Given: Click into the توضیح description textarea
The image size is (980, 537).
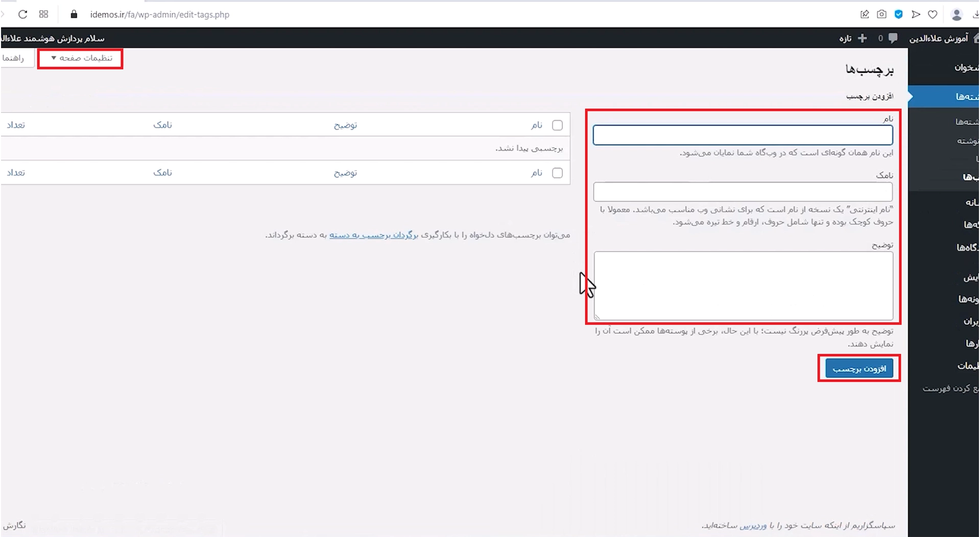Looking at the screenshot, I should coord(744,286).
